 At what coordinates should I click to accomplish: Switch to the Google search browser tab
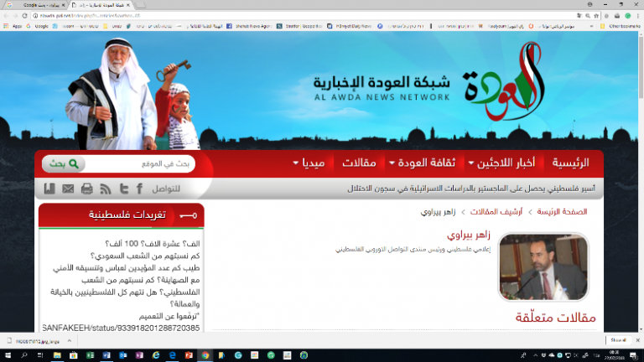tap(37, 5)
